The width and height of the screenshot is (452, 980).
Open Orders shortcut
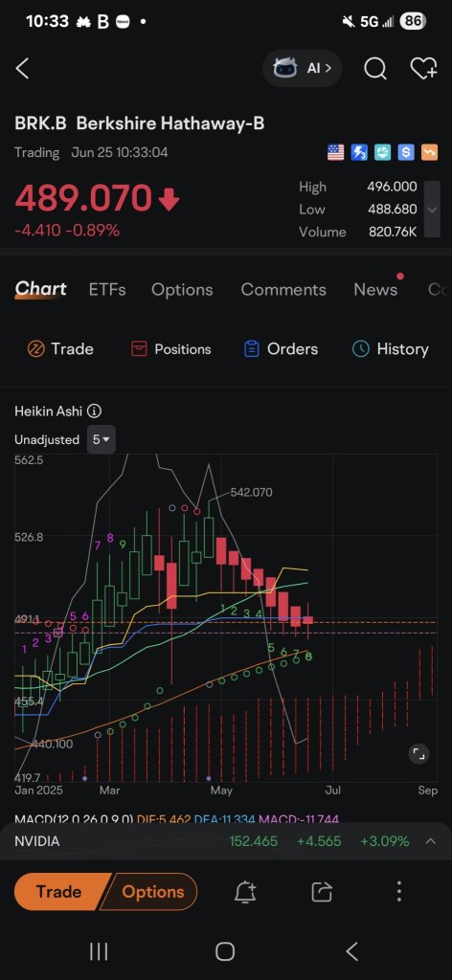pos(281,348)
